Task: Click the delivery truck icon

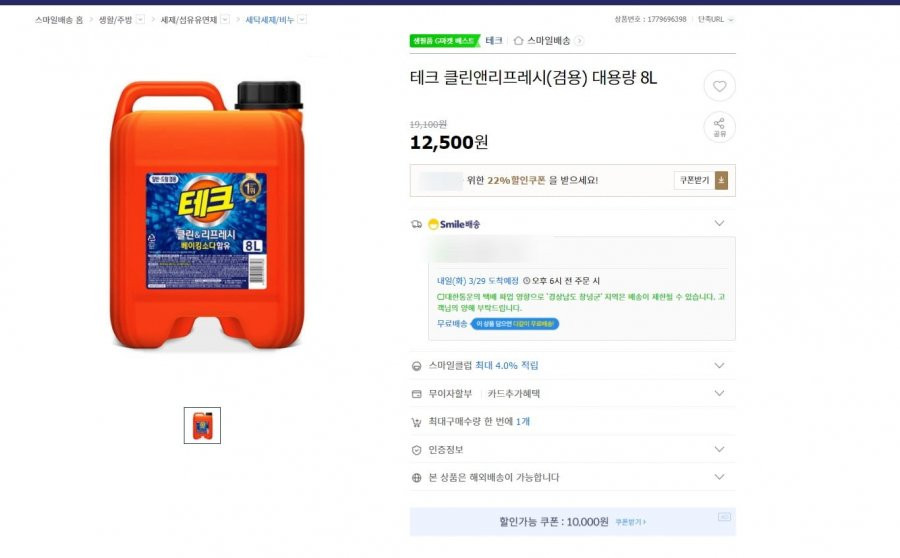Action: pos(417,224)
